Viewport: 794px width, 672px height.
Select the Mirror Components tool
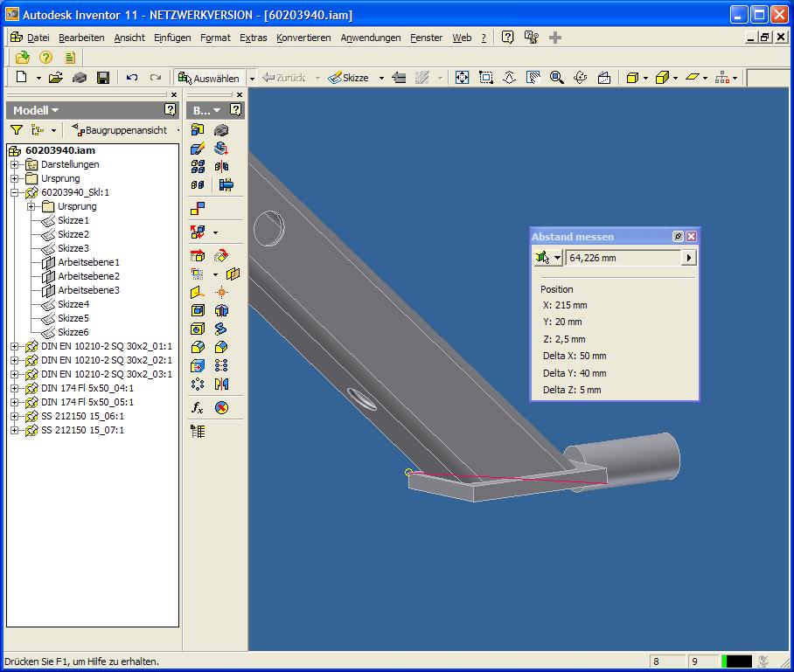point(221,167)
